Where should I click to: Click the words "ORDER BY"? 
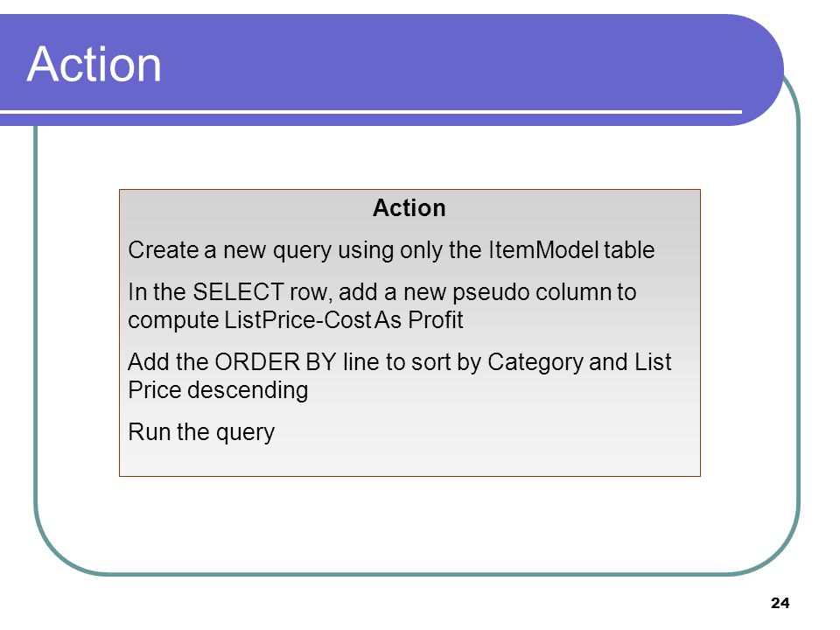pyautogui.click(x=276, y=362)
